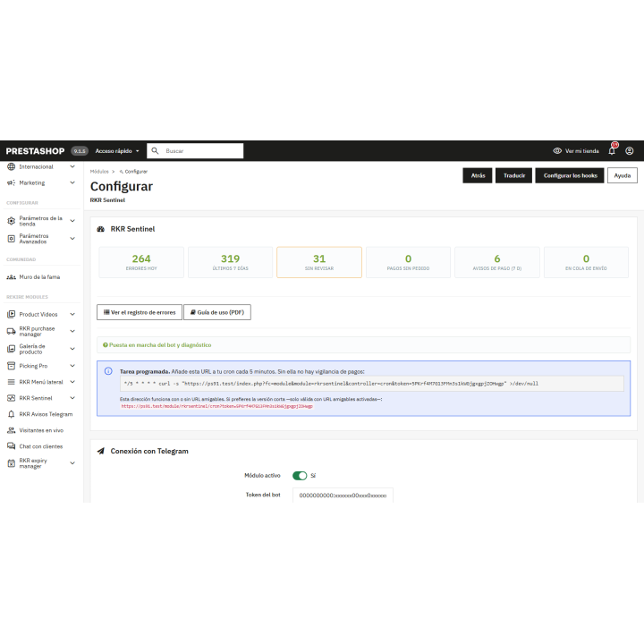644x644 pixels.
Task: Expand the RKR Sentinel sidebar chevron
Action: pos(72,398)
